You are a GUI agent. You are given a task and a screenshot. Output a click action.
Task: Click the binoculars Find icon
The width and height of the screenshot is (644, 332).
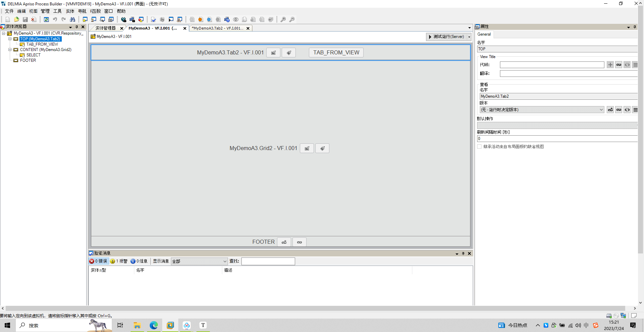[x=73, y=19]
